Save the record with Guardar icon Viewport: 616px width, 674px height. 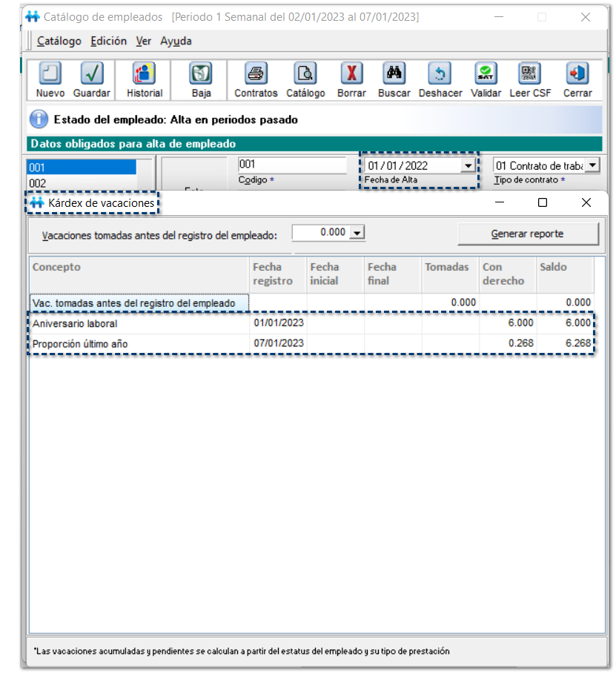point(92,74)
